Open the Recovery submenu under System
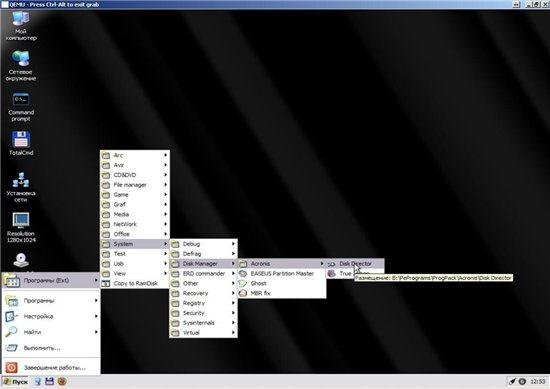Image resolution: width=550 pixels, height=389 pixels. pos(203,293)
